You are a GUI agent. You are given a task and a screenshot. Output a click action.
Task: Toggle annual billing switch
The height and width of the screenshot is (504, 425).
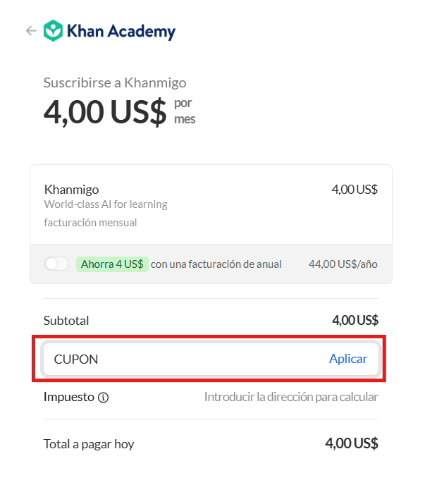click(x=56, y=264)
